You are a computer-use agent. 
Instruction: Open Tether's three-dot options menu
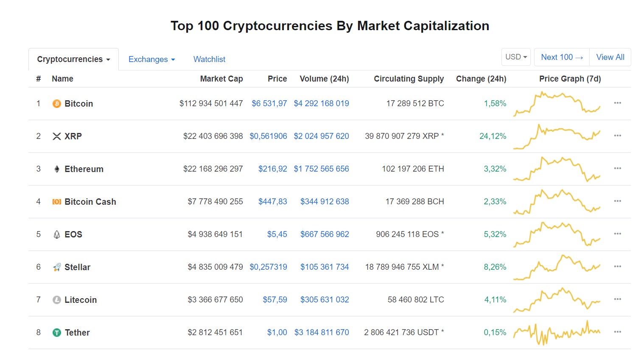617,332
